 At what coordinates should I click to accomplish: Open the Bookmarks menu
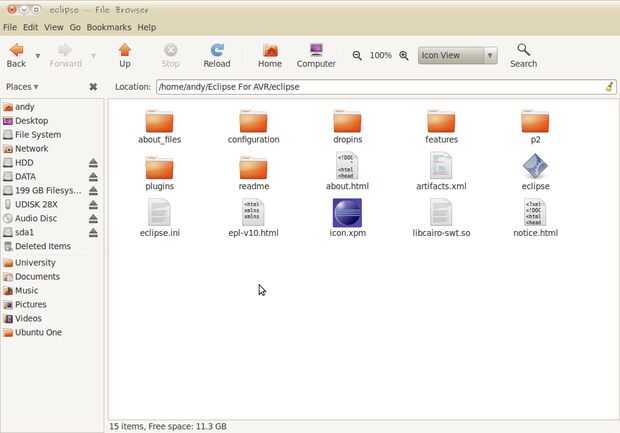[x=109, y=27]
